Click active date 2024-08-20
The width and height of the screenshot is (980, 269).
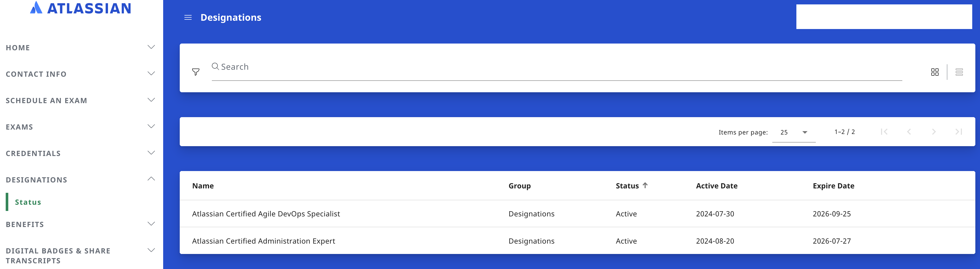click(715, 241)
